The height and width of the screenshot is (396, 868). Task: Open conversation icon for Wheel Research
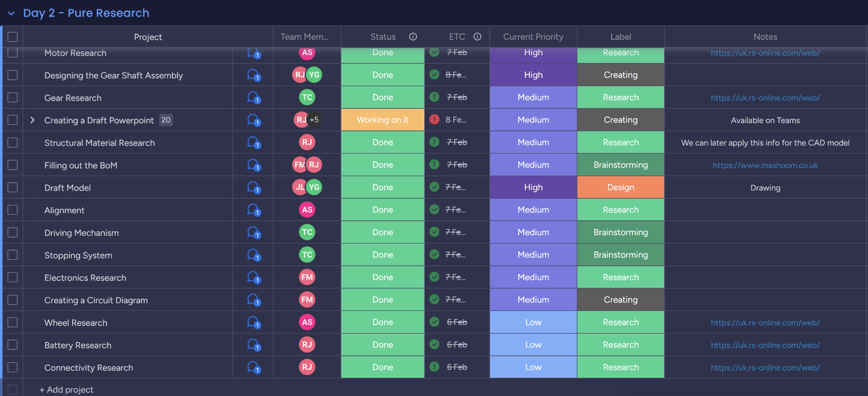coord(254,323)
